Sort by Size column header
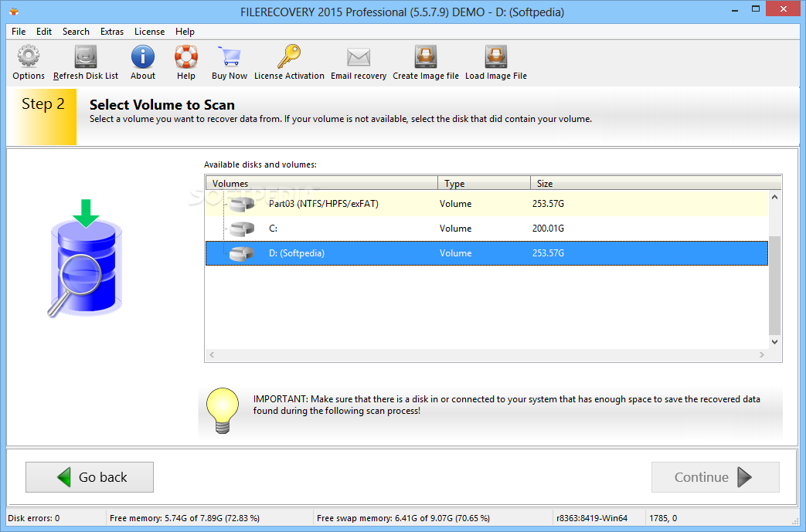This screenshot has width=806, height=532. (655, 183)
